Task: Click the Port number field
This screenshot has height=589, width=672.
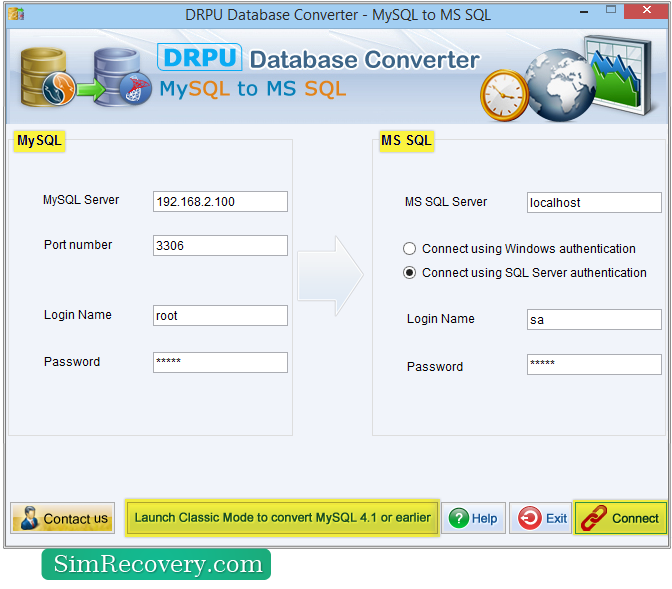Action: pos(220,245)
